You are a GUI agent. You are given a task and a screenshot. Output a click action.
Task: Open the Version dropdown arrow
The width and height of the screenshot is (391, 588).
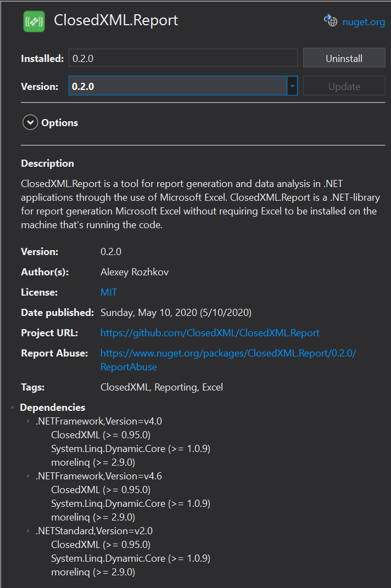click(x=292, y=86)
